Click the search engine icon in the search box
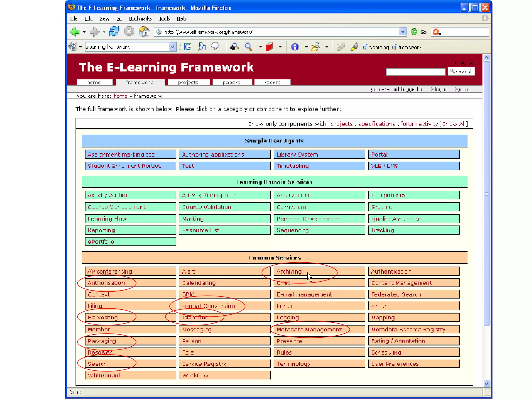 coord(436,32)
